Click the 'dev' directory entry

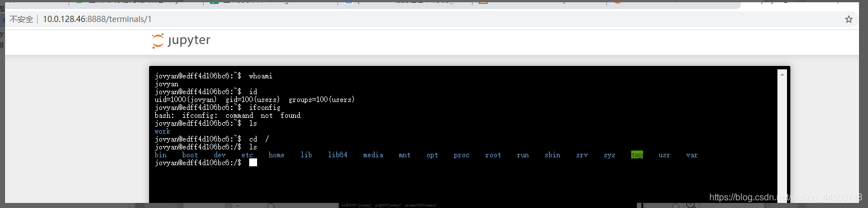point(220,155)
